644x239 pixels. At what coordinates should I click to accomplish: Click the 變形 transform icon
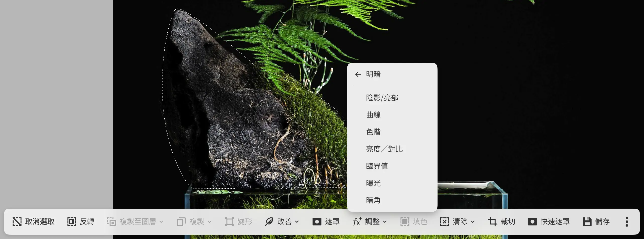[x=229, y=222]
